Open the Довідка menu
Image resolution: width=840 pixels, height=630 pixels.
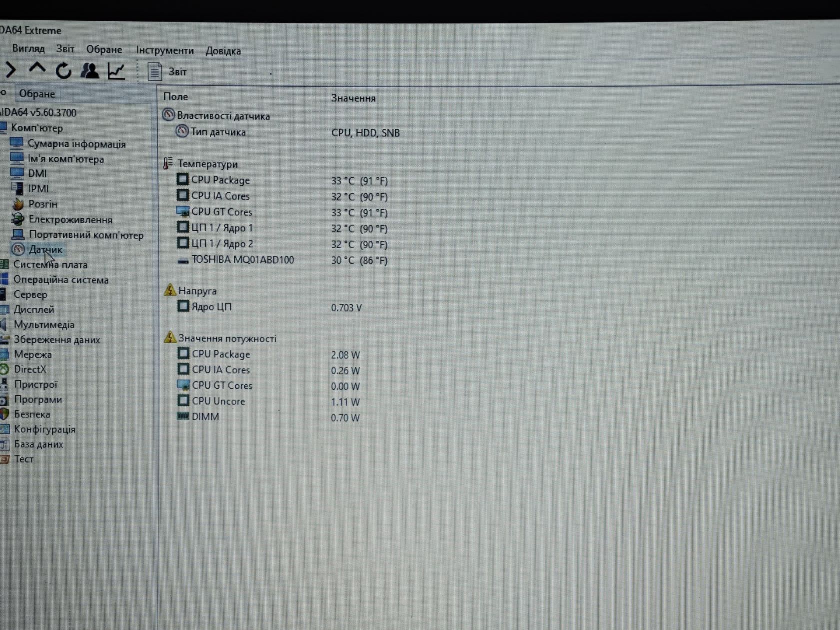[x=223, y=51]
